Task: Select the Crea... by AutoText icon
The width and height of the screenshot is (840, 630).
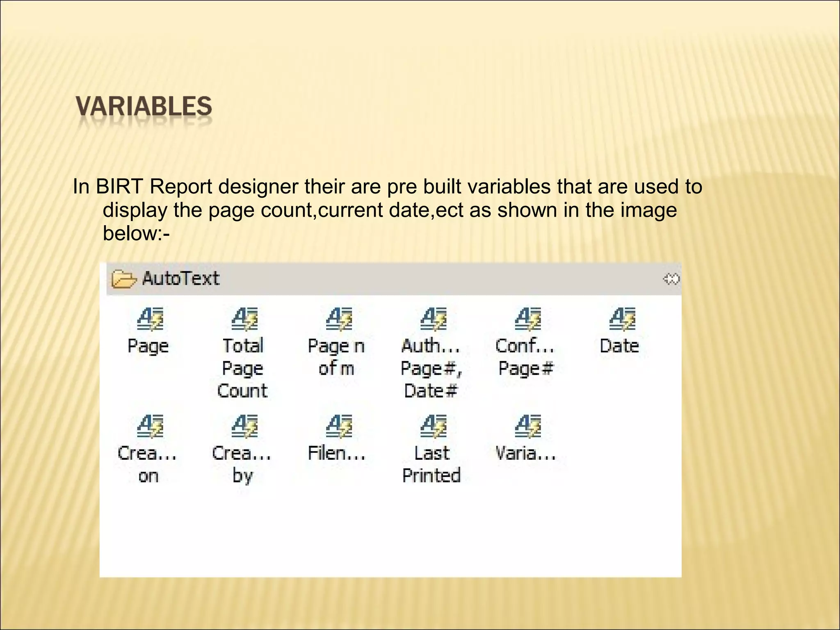Action: [x=244, y=426]
